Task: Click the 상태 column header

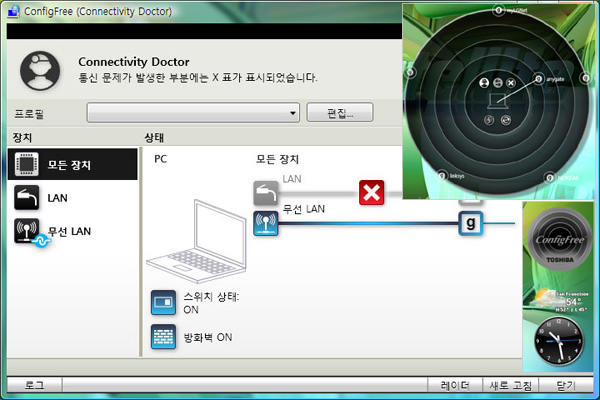Action: coord(154,137)
